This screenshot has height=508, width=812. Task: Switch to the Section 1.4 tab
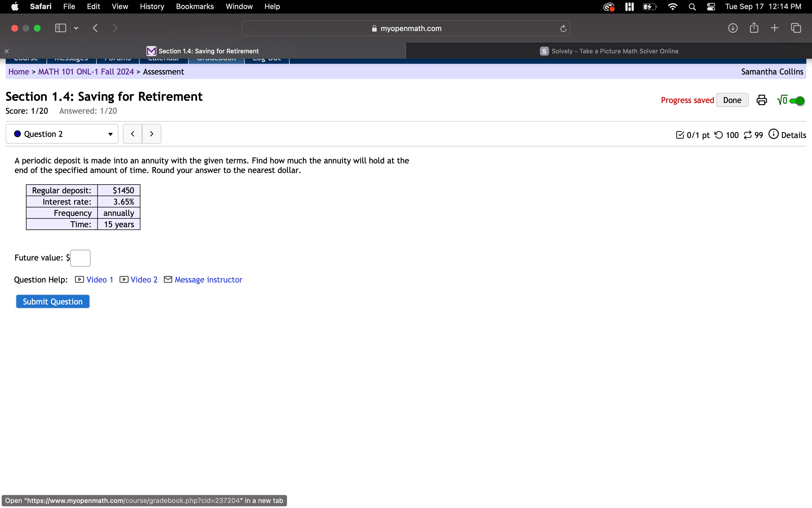coord(203,51)
